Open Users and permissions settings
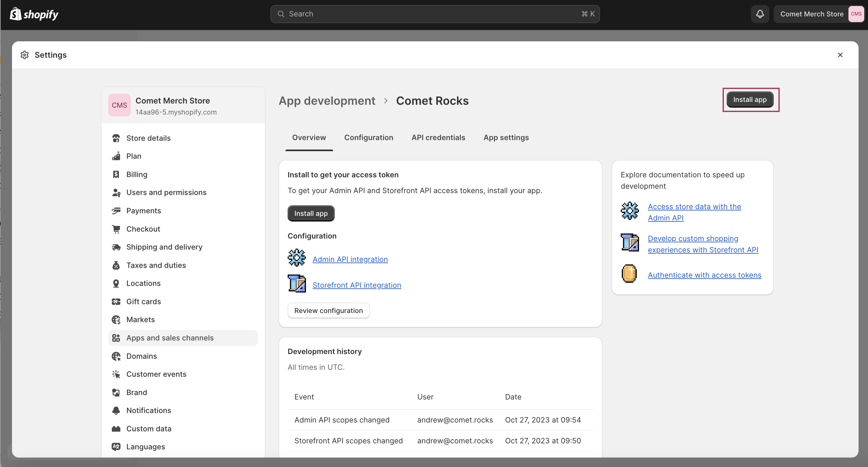The height and width of the screenshot is (467, 868). 166,192
